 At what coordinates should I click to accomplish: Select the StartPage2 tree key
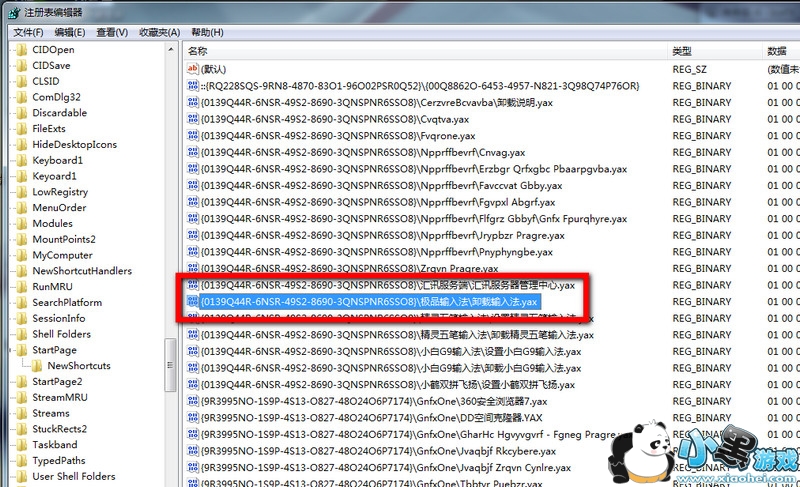[x=57, y=382]
